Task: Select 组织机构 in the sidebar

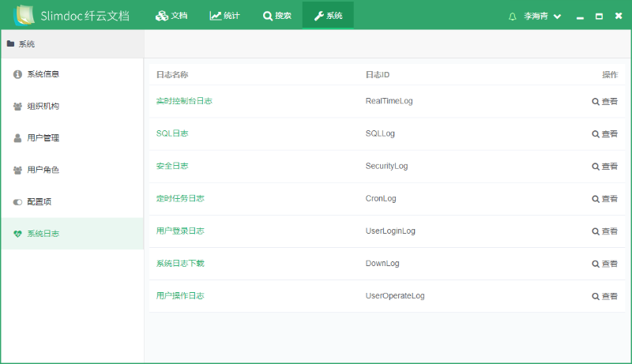Action: tap(43, 107)
